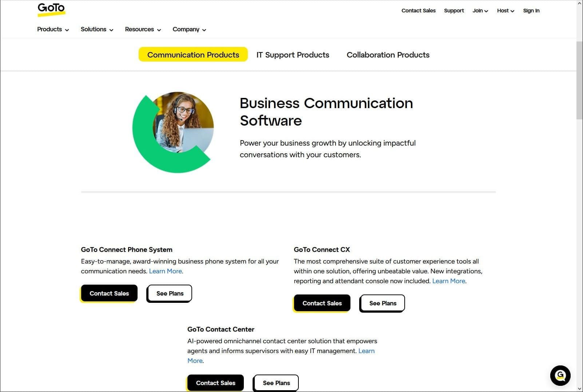Switch to Collaboration Products tab
The image size is (583, 392).
[x=388, y=55]
